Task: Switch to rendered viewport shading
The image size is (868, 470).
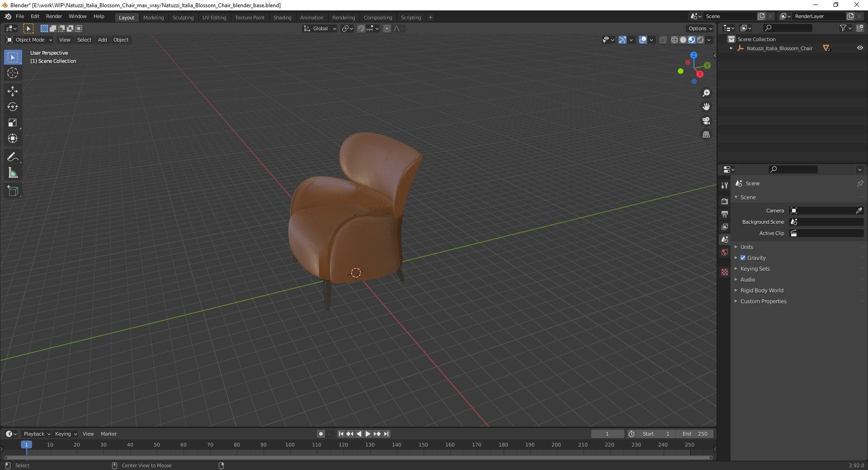Action: (x=700, y=40)
